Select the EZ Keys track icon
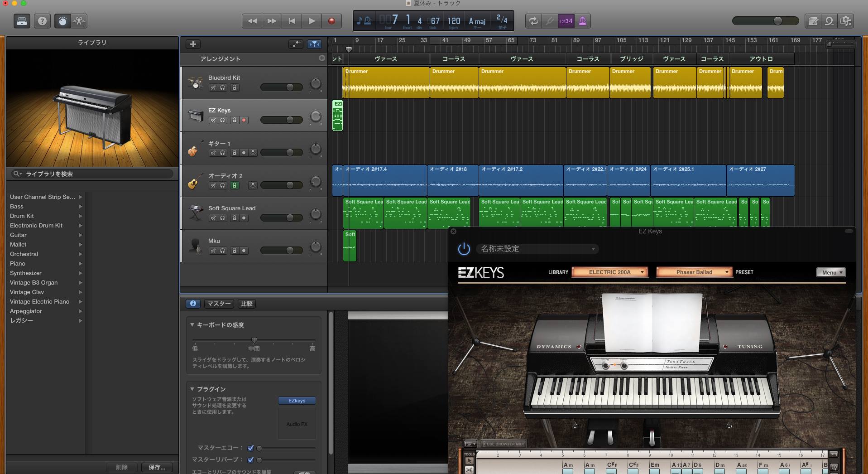The image size is (868, 474). [196, 116]
